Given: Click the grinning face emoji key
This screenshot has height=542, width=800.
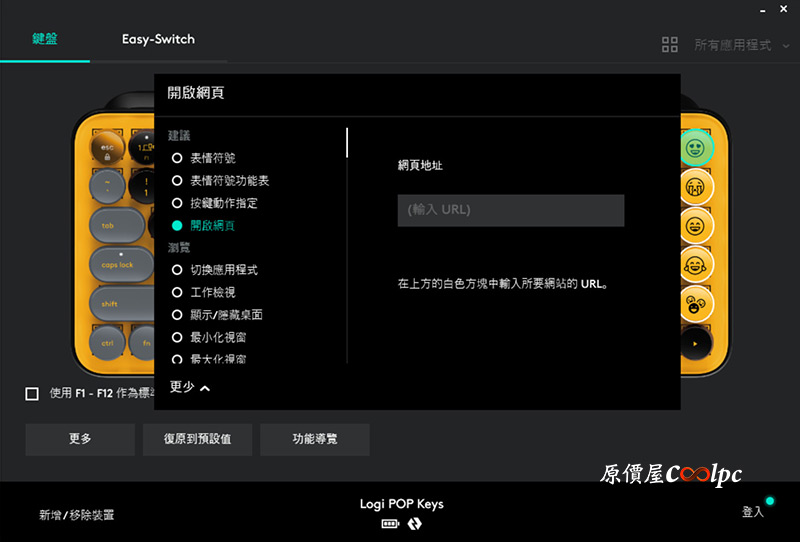Looking at the screenshot, I should click(696, 226).
